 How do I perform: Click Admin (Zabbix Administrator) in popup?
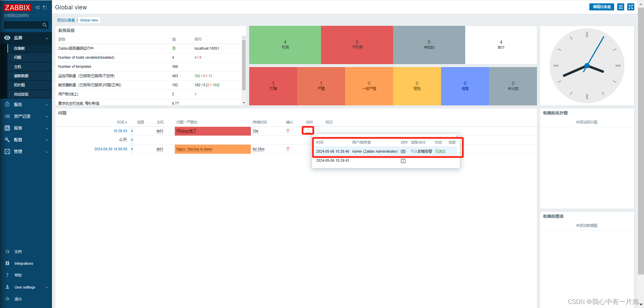(375, 152)
